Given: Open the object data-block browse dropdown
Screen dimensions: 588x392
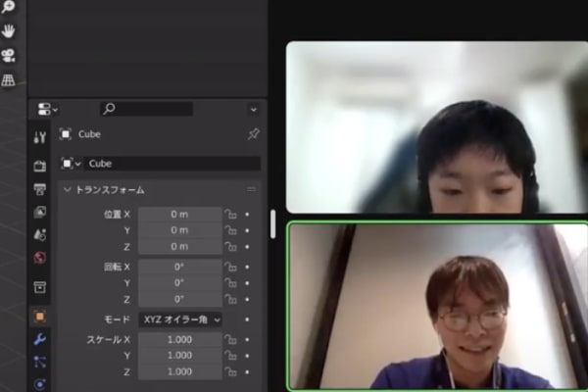Looking at the screenshot, I should pos(71,164).
